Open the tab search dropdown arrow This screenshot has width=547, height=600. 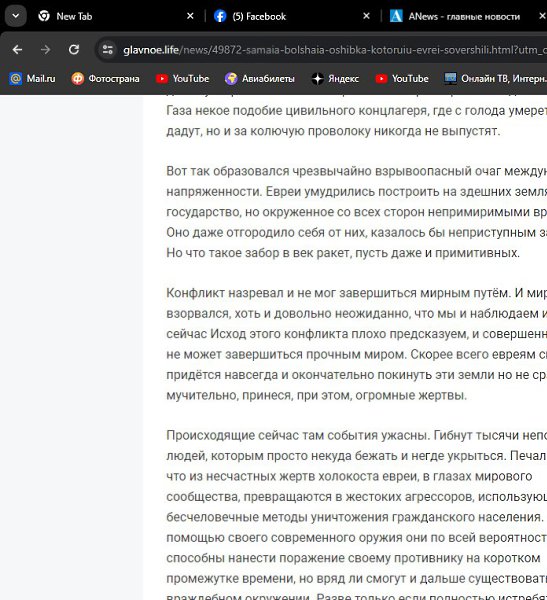(16, 16)
